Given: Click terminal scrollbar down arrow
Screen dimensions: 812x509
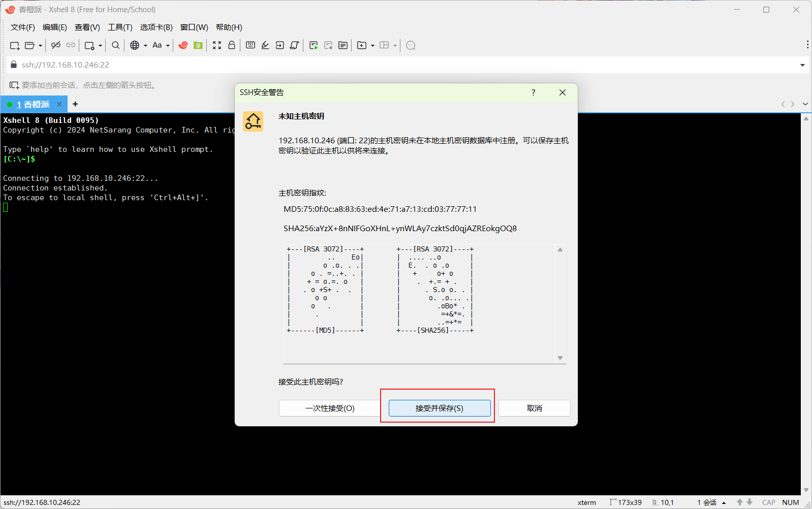Looking at the screenshot, I should tap(806, 490).
